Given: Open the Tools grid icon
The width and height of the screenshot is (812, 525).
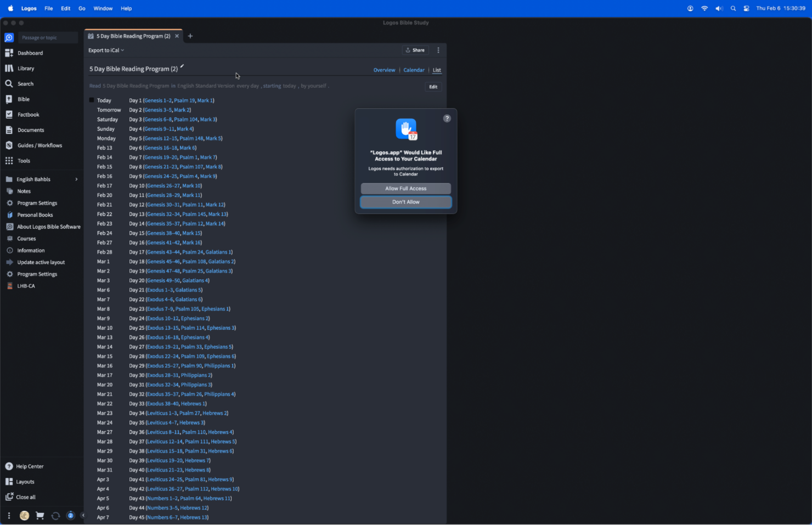Looking at the screenshot, I should [23, 160].
